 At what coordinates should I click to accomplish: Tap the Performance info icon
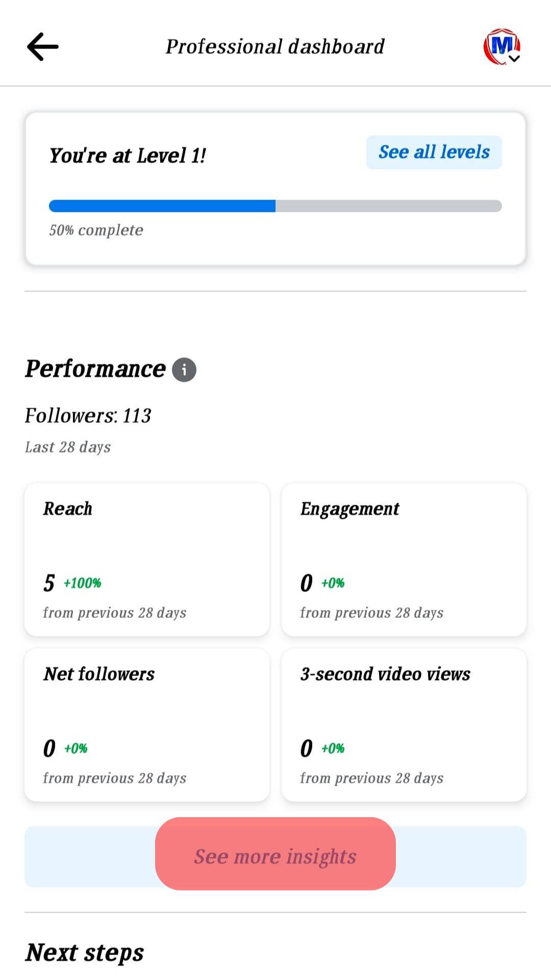pos(184,369)
